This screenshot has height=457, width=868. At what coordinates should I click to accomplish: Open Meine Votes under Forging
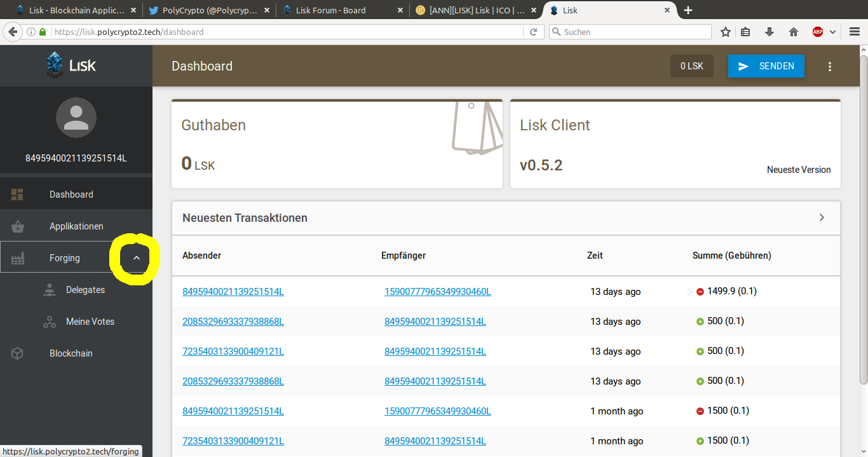point(76,322)
